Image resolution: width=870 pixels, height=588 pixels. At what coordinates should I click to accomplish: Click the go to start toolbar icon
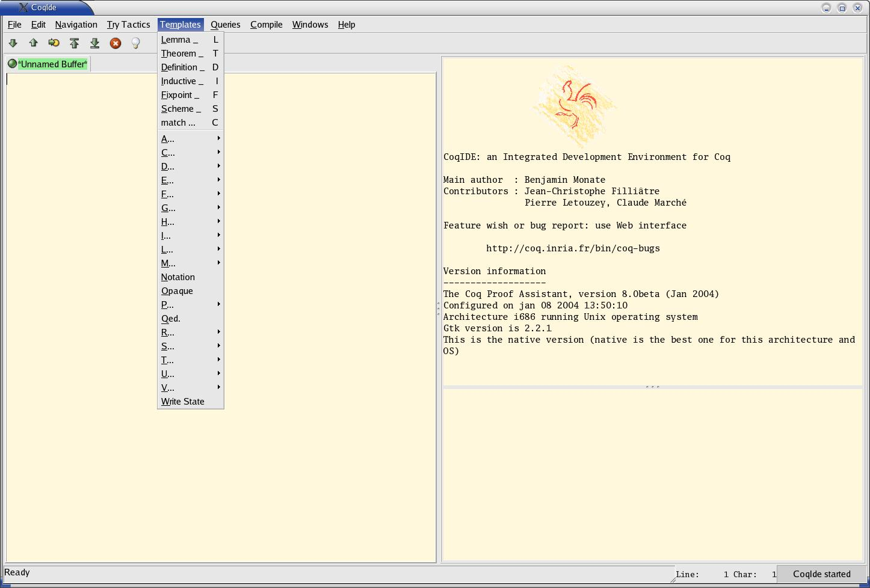[x=74, y=43]
